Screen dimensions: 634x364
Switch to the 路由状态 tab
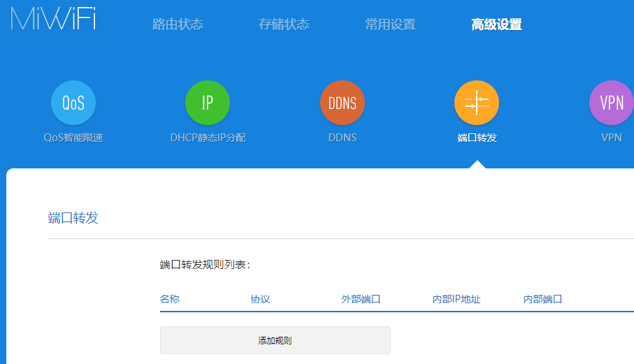[x=178, y=24]
